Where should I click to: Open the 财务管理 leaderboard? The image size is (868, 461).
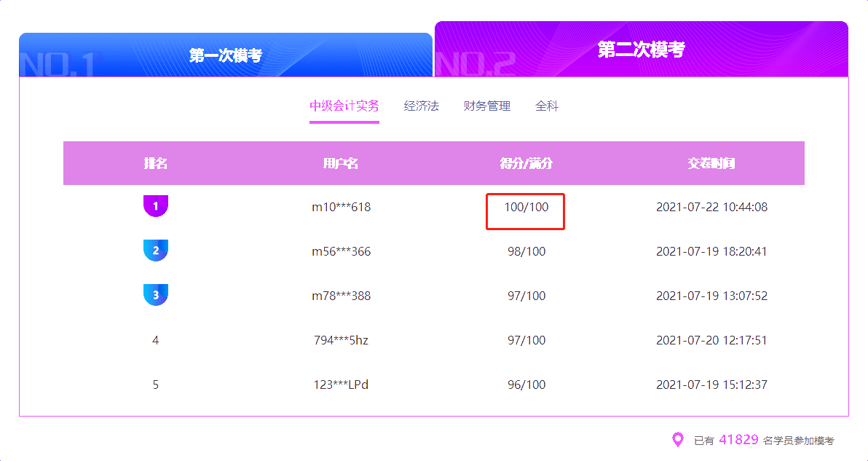pyautogui.click(x=486, y=106)
